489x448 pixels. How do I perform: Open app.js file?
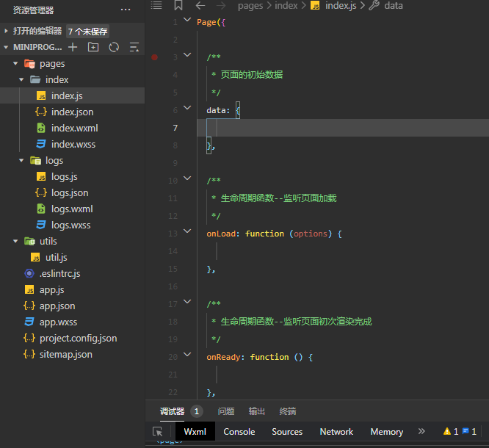pyautogui.click(x=73, y=290)
